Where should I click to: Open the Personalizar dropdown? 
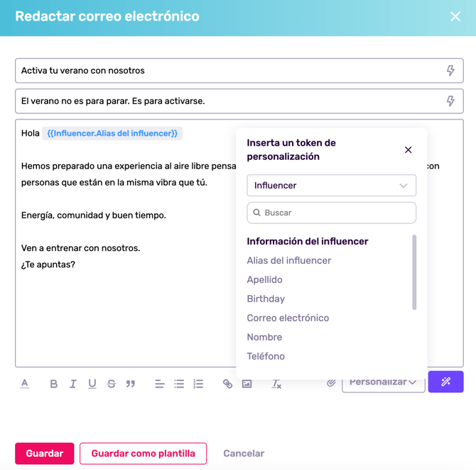(383, 382)
